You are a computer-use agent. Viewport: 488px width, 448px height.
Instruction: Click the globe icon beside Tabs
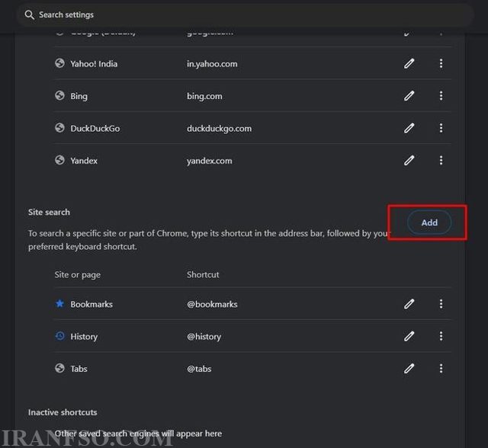click(59, 368)
